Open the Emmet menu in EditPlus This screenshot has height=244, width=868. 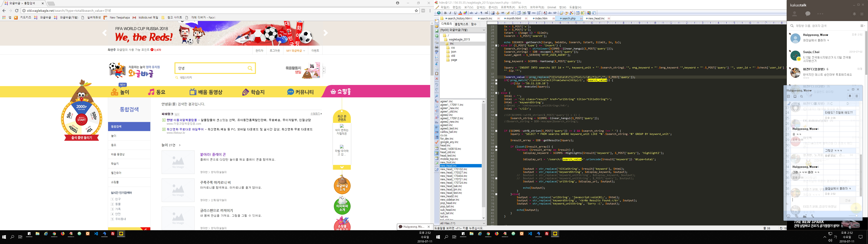coord(552,7)
